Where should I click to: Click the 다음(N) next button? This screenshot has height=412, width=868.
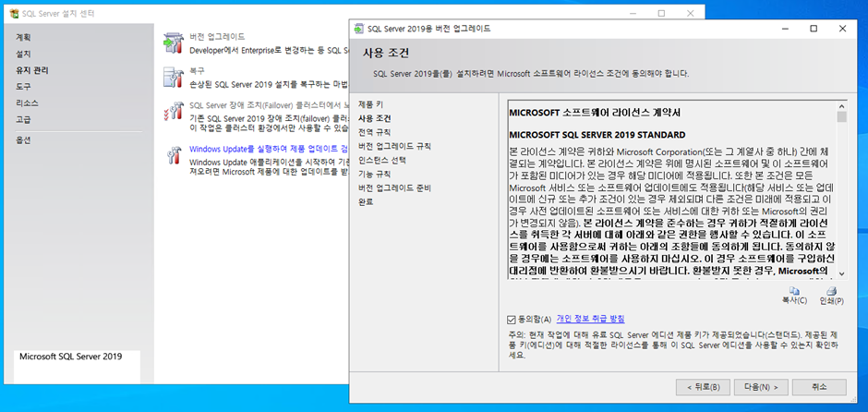pos(761,387)
